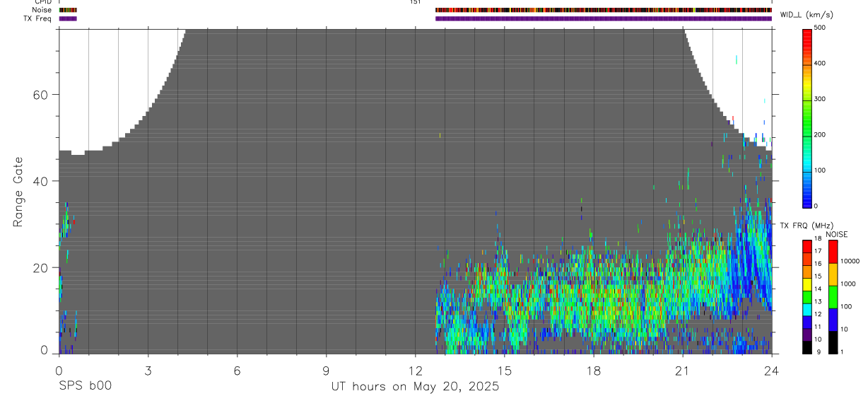868x401 pixels.
Task: Select 18 on the TX FRQ scale
Action: click(818, 239)
